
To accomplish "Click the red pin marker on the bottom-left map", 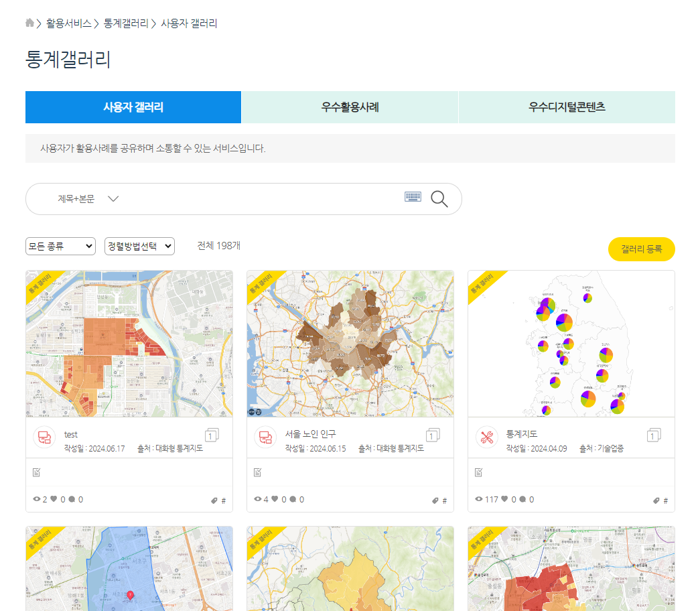I will (x=131, y=594).
